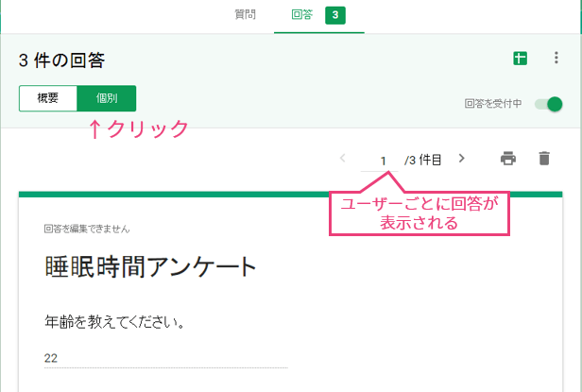Click the age answer 22
Screen dimensions: 582x392
click(x=52, y=358)
